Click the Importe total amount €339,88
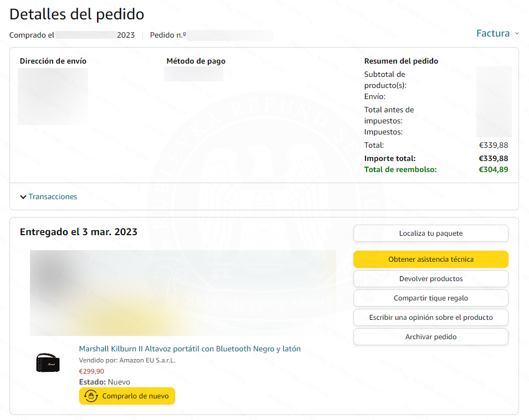Screen dimensions: 529x420 click(493, 158)
